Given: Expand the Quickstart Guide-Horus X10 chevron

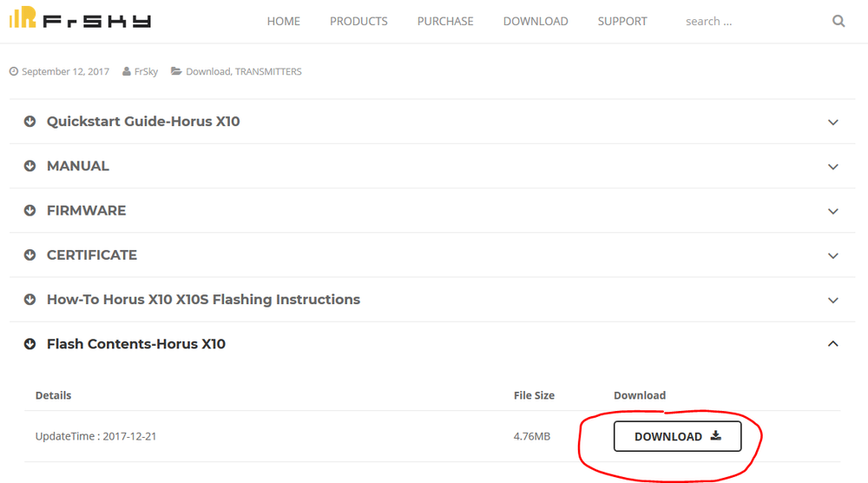Looking at the screenshot, I should click(x=833, y=122).
